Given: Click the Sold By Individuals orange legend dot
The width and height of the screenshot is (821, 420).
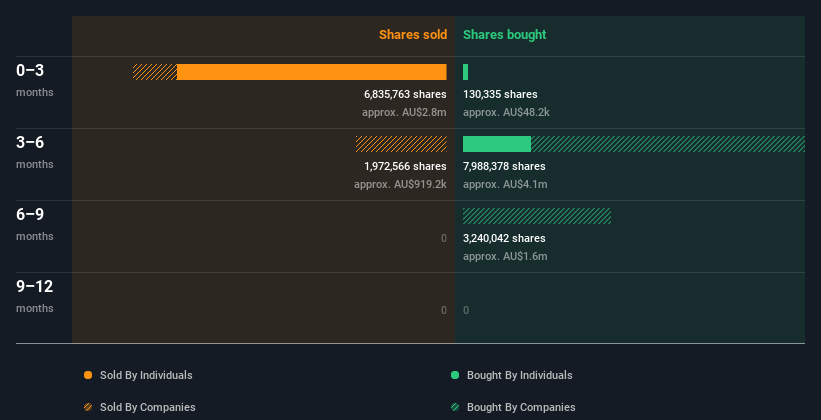Looking at the screenshot, I should pyautogui.click(x=88, y=375).
